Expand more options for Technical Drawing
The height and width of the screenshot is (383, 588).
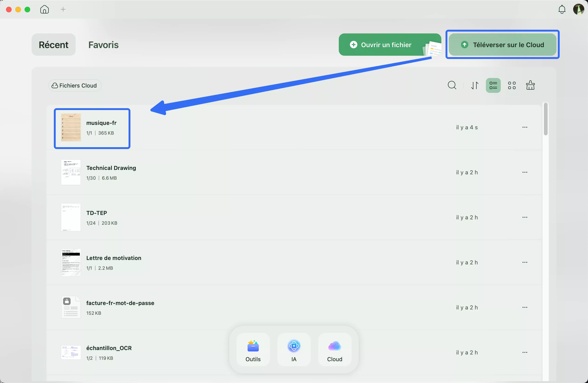point(525,172)
